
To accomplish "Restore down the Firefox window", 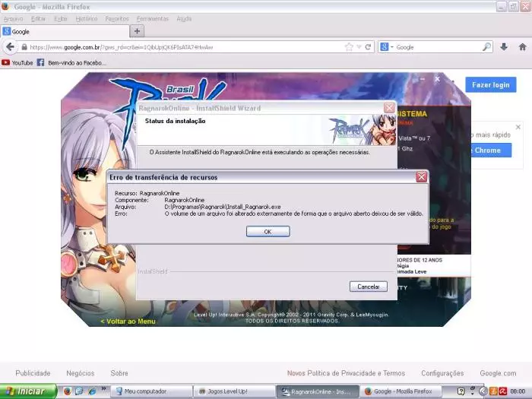I will (513, 6).
